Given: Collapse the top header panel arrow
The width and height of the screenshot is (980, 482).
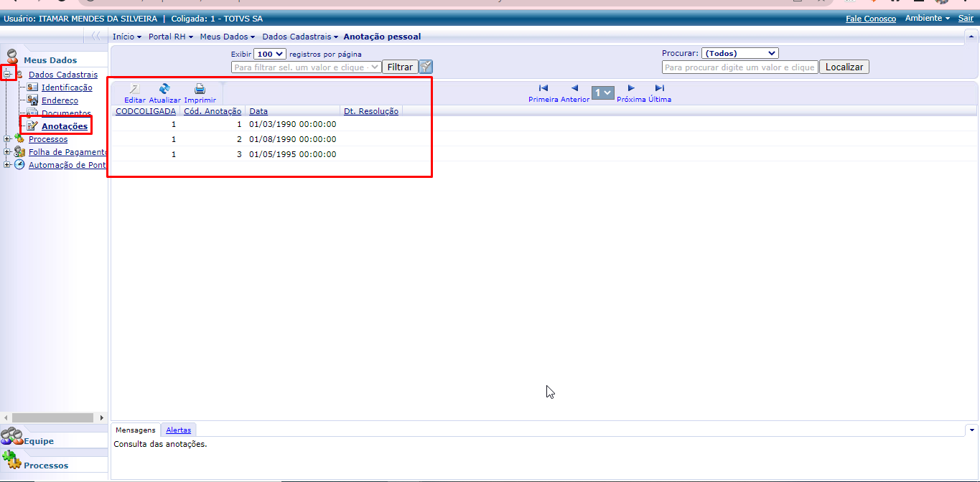Looking at the screenshot, I should pyautogui.click(x=971, y=35).
